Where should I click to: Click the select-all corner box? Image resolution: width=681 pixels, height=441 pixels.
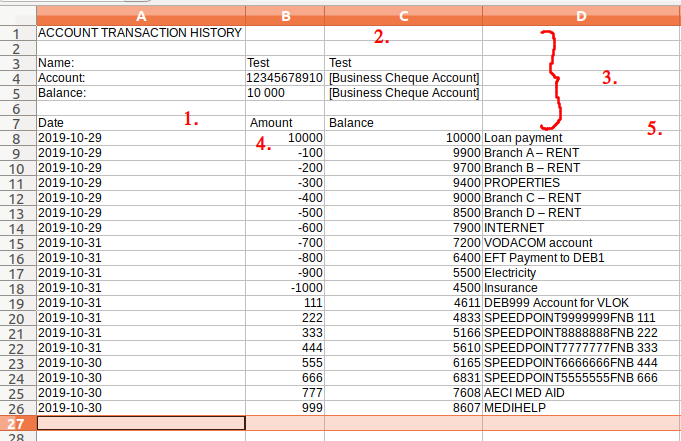click(x=17, y=15)
